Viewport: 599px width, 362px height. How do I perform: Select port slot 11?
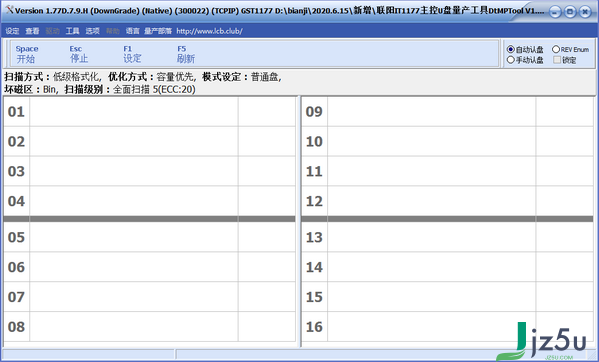coord(447,171)
